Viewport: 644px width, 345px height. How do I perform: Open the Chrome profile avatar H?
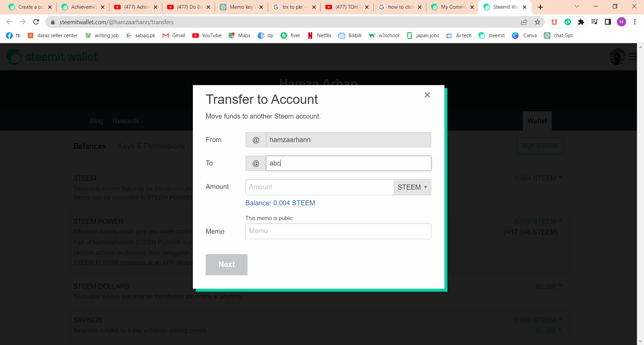coord(622,22)
